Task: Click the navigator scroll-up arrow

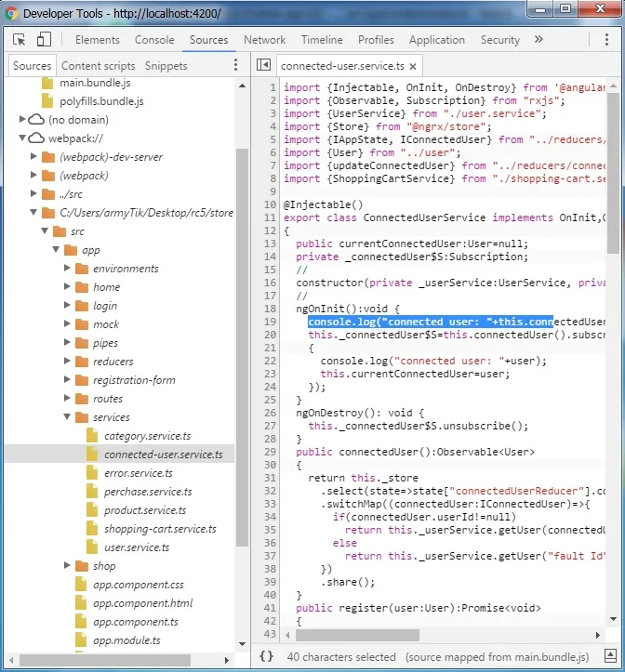Action: (x=242, y=86)
